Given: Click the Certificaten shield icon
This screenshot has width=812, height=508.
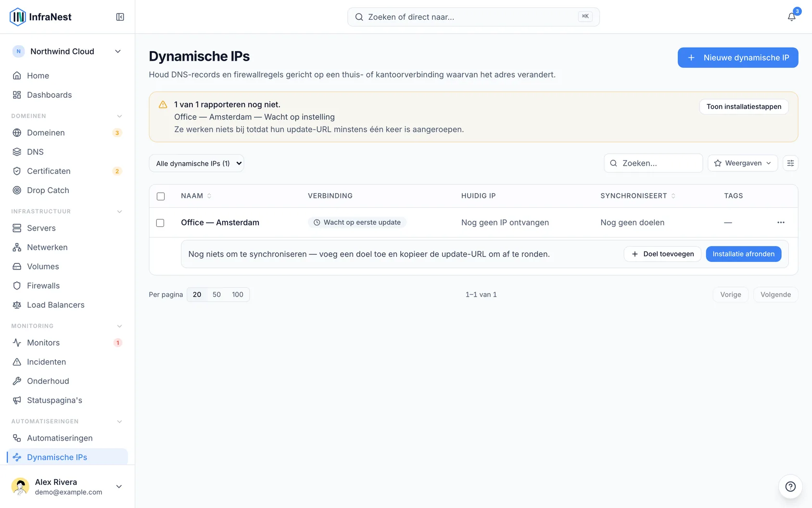Looking at the screenshot, I should pos(17,171).
